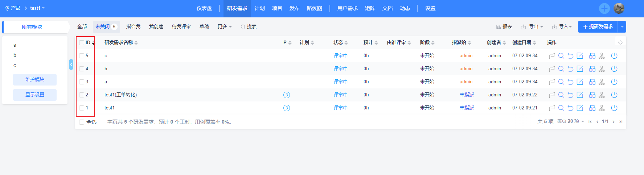644x175 pixels.
Task: Open the 更多 filter dropdown
Action: pos(224,27)
